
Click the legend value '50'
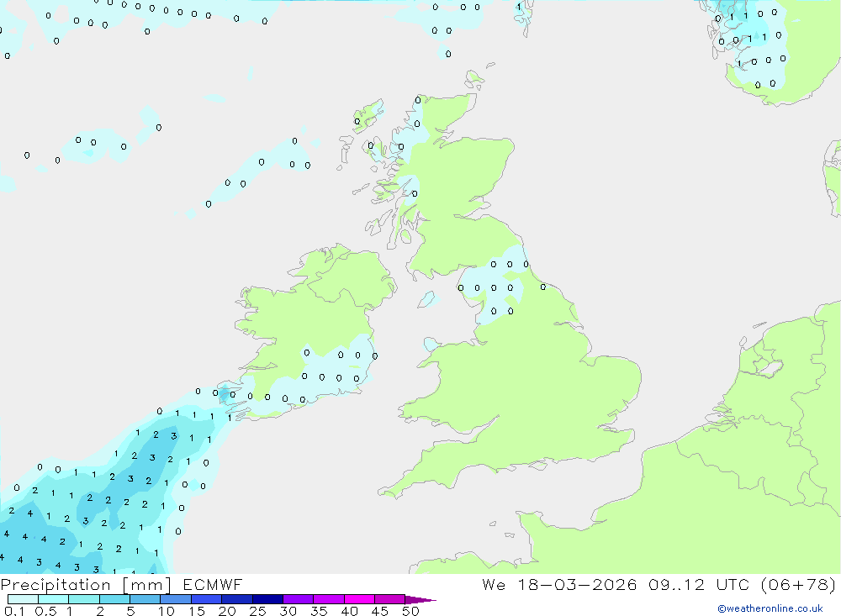(x=410, y=611)
